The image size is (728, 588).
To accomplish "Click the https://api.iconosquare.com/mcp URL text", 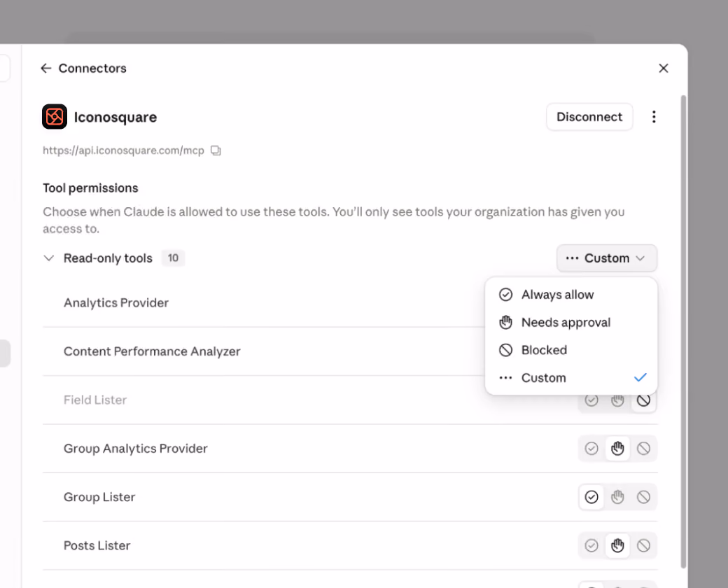I will (x=123, y=150).
